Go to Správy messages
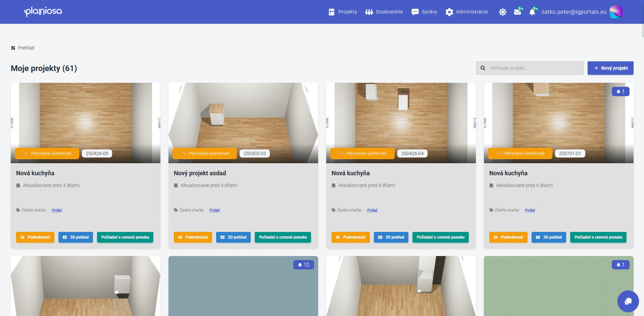This screenshot has width=644, height=316. point(424,12)
